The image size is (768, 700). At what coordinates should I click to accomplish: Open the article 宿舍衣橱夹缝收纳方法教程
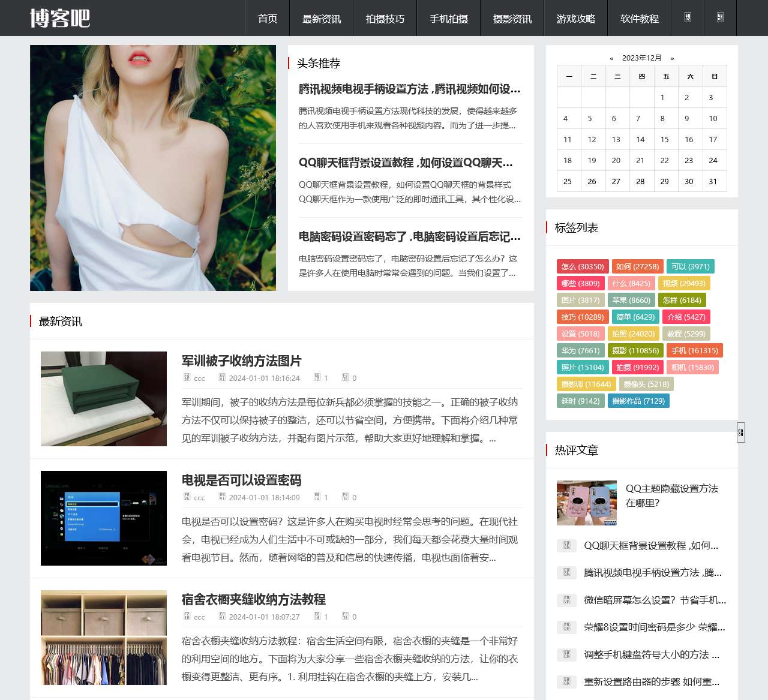(253, 600)
